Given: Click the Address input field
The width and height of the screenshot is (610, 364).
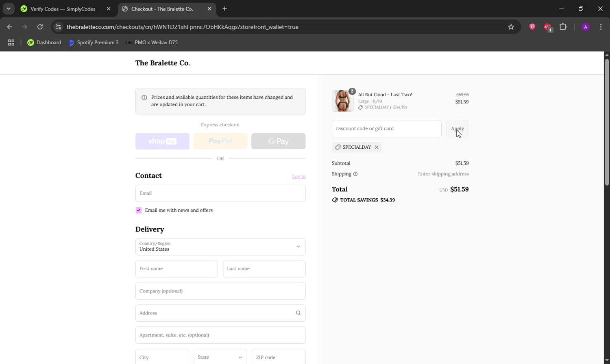Looking at the screenshot, I should click(220, 313).
